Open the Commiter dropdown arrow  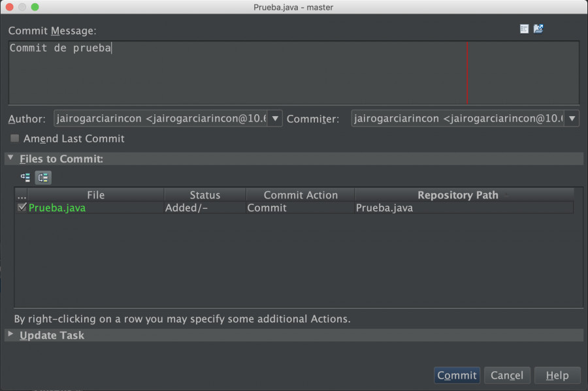pyautogui.click(x=572, y=118)
